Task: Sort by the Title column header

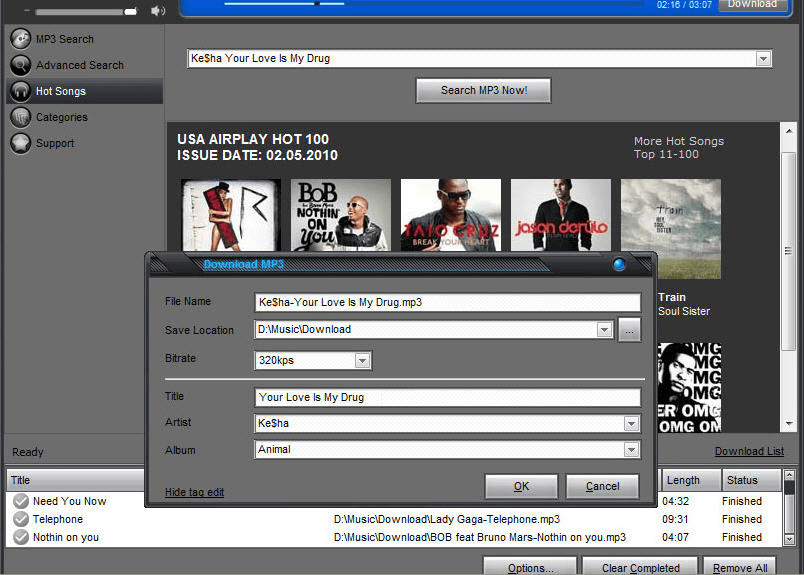Action: coord(75,480)
